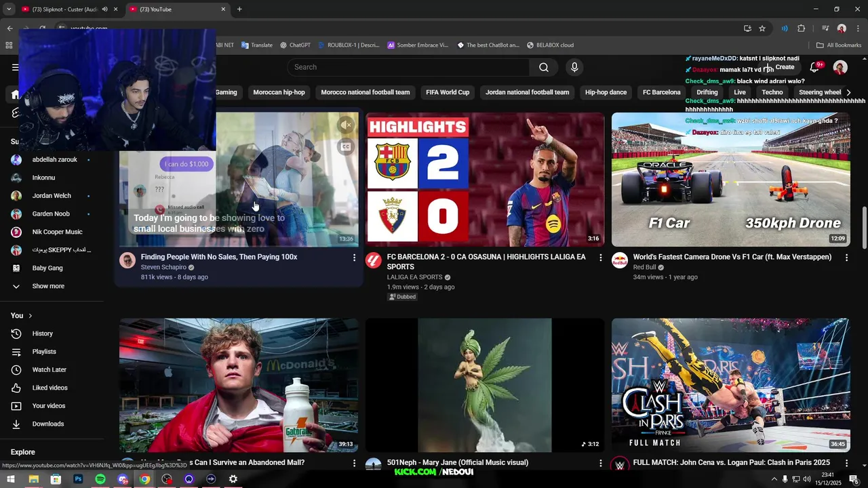868x488 pixels.
Task: Click the blue sound-wave extension icon
Action: (785, 28)
